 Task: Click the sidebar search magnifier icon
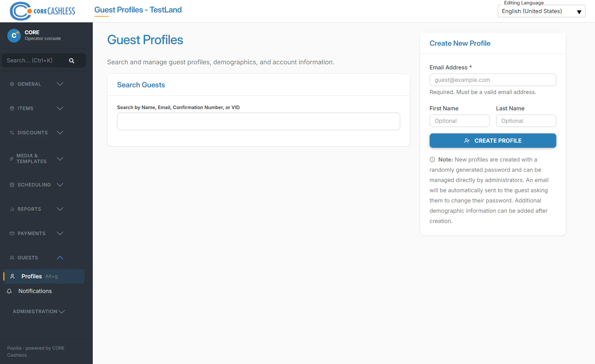pos(72,60)
